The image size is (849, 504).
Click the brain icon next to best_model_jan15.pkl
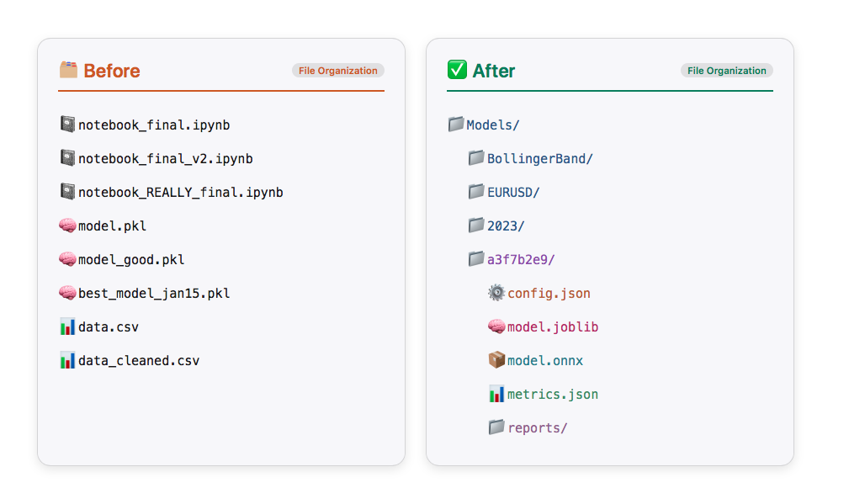[67, 293]
